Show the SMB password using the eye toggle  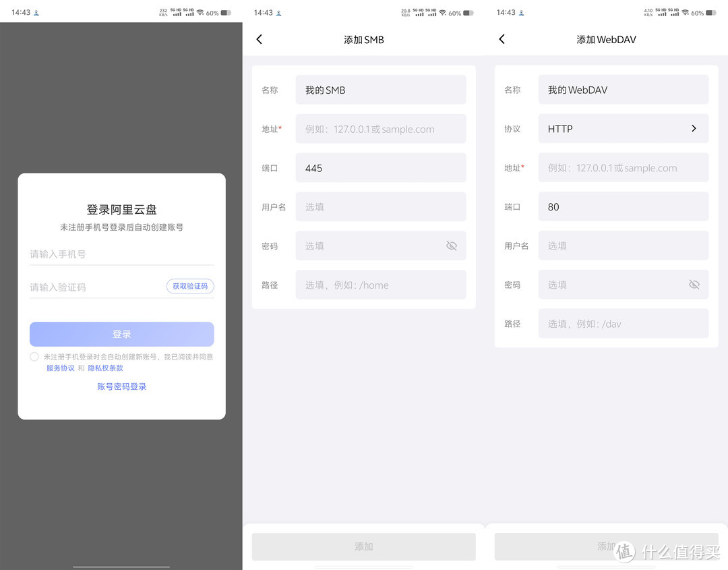coord(451,246)
